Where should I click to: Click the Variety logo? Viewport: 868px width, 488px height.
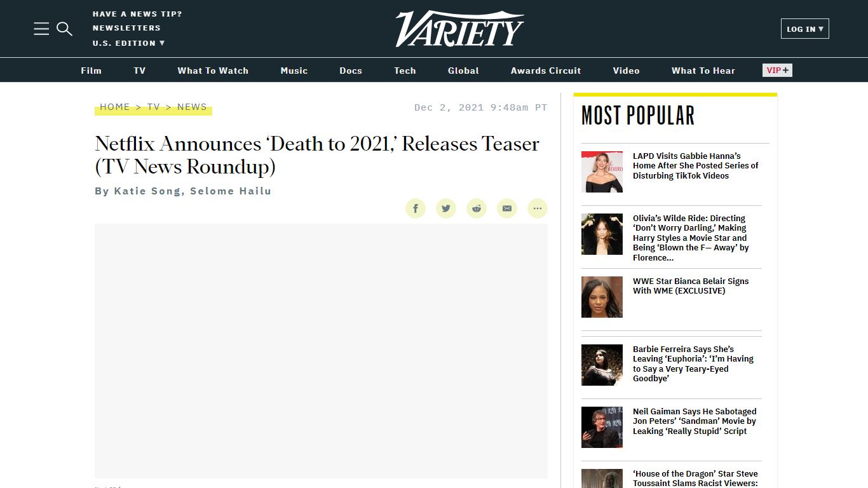point(459,29)
